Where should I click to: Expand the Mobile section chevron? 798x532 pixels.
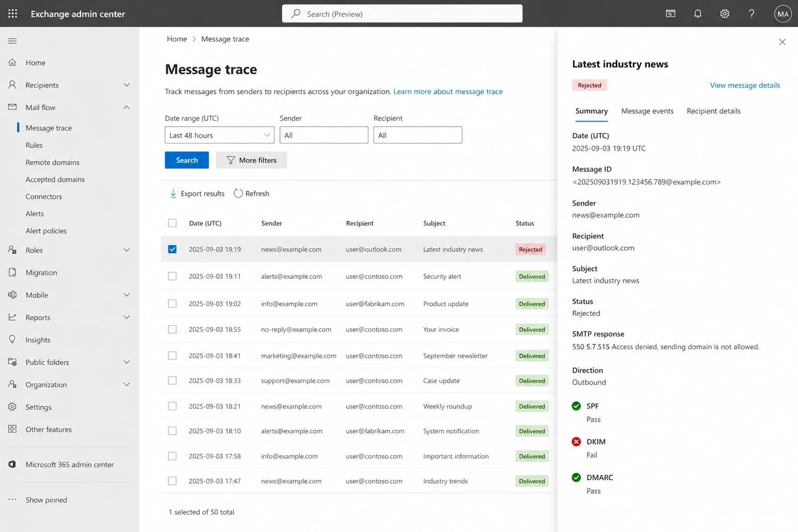pyautogui.click(x=126, y=295)
